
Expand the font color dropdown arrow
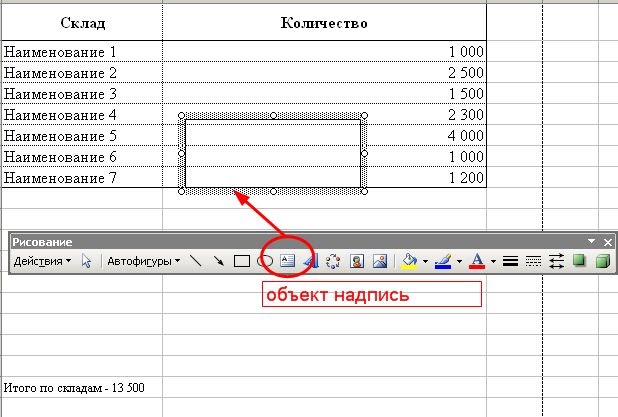(x=493, y=261)
